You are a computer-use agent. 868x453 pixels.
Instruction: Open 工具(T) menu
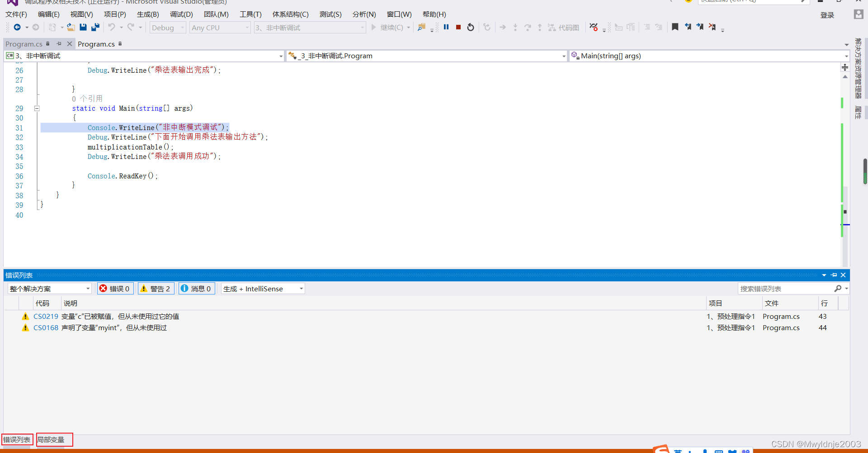click(x=250, y=14)
